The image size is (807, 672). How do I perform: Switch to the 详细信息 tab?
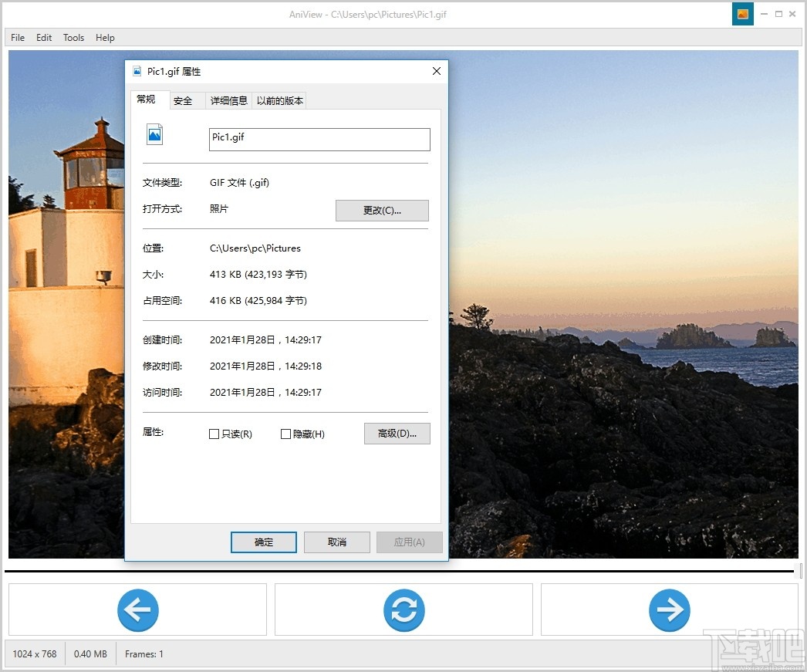point(229,101)
